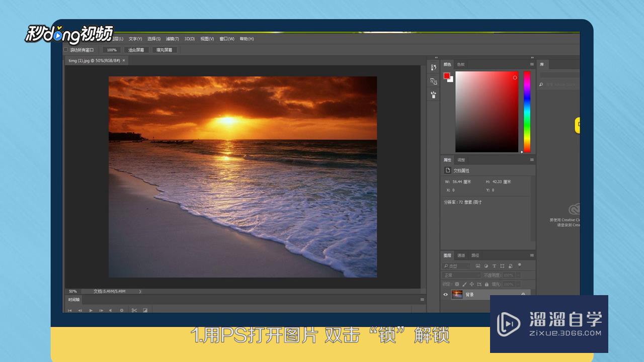Screen dimensions: 644x362
Task: Click the pixel layer filter icon
Action: pos(478,266)
